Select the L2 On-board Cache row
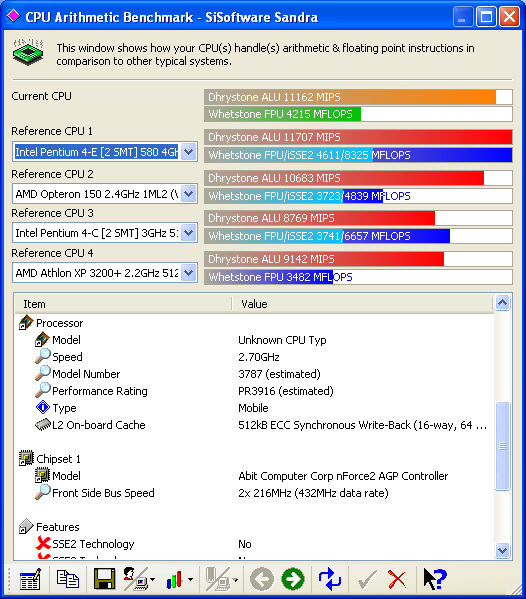 [x=254, y=425]
